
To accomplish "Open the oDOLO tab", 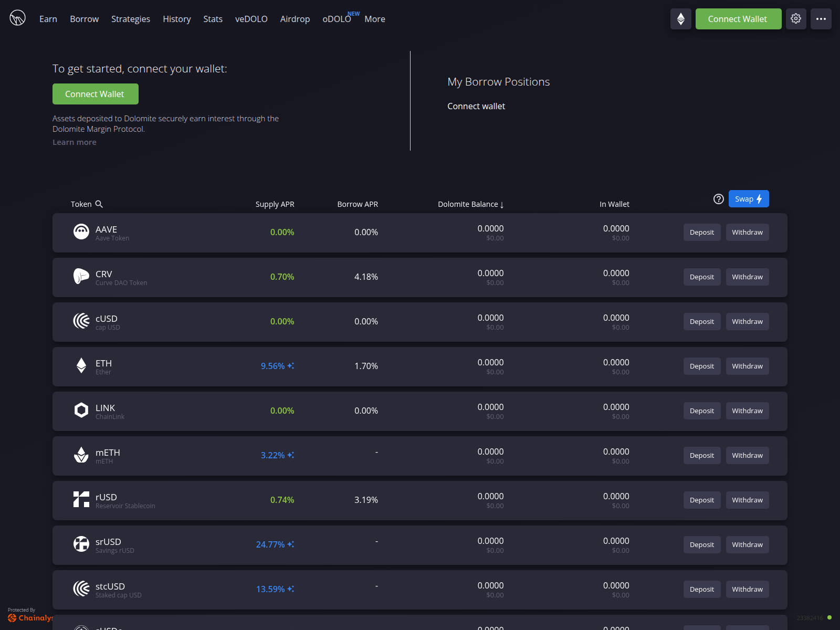I will (x=337, y=19).
